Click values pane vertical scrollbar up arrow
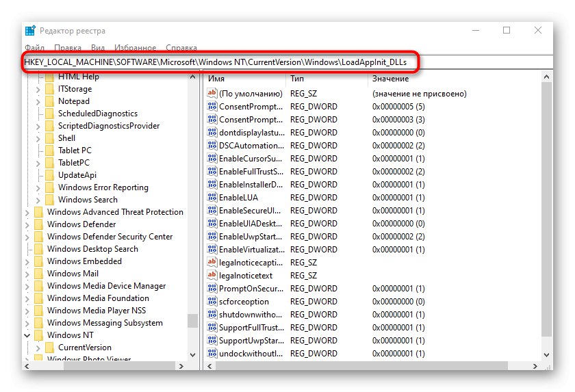 [546, 77]
